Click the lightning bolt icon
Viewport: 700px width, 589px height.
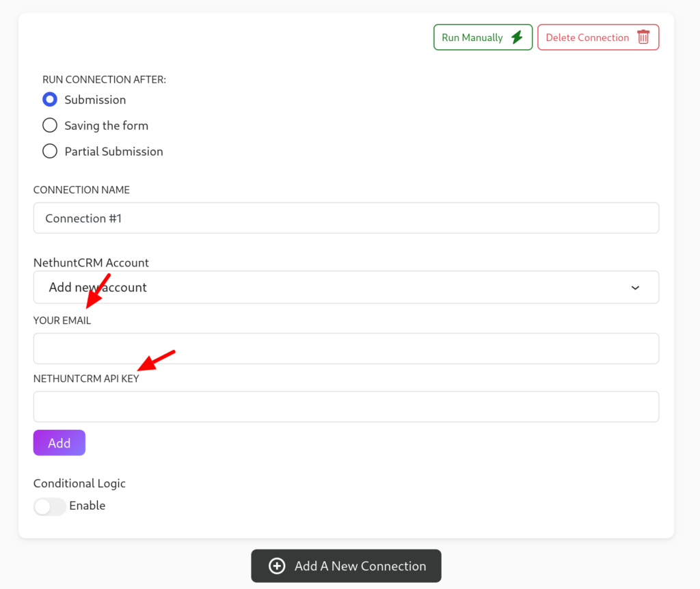coord(517,37)
